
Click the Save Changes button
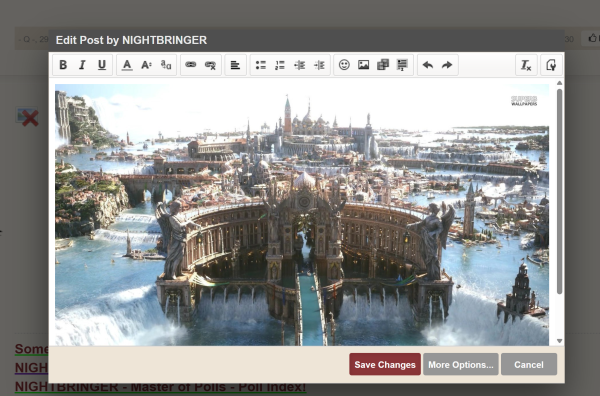385,364
